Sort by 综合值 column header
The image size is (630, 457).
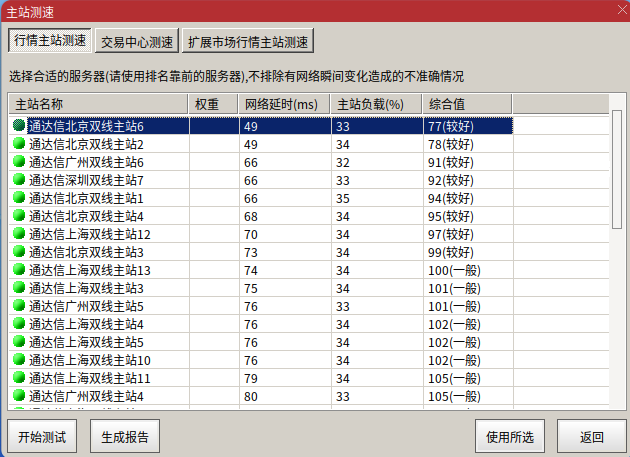pos(467,105)
